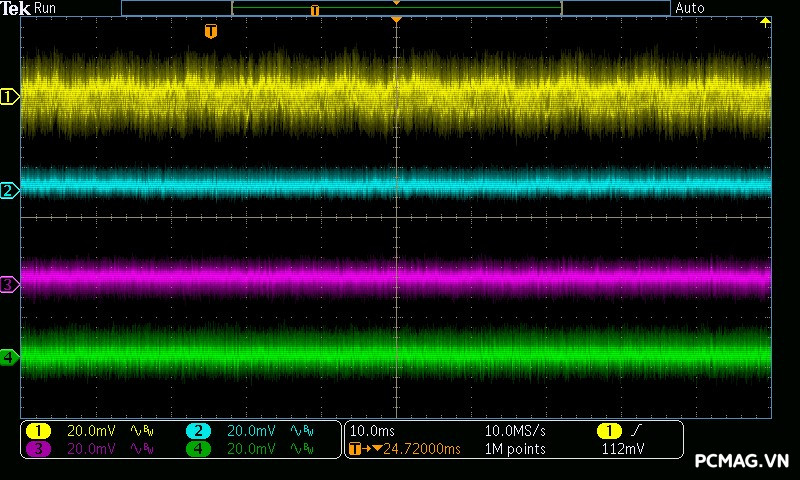The width and height of the screenshot is (800, 480).
Task: Click the Run acquisition status label
Action: tap(45, 8)
